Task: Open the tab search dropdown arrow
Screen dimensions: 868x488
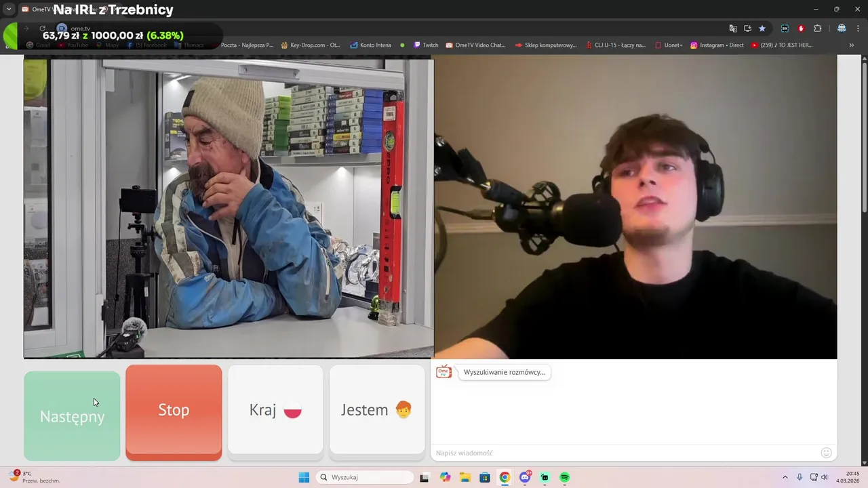Action: click(9, 9)
